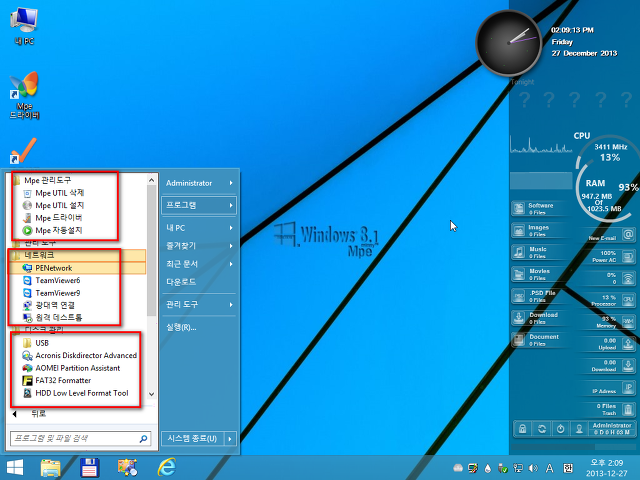Click the refresh icon in sidebar widget
640x480 pixels.
click(542, 429)
